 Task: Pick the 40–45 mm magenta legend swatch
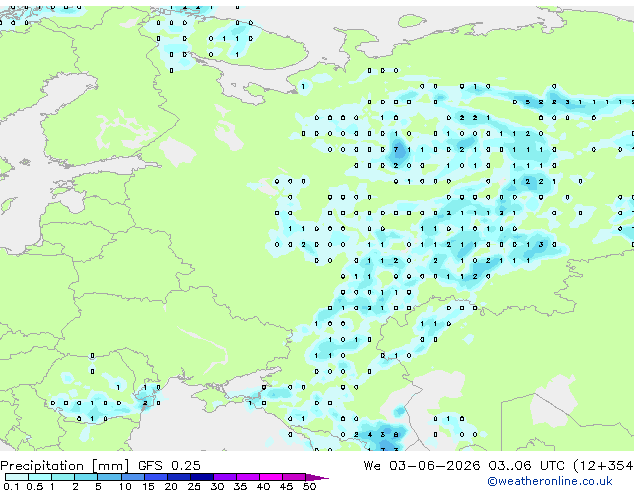pos(271,477)
